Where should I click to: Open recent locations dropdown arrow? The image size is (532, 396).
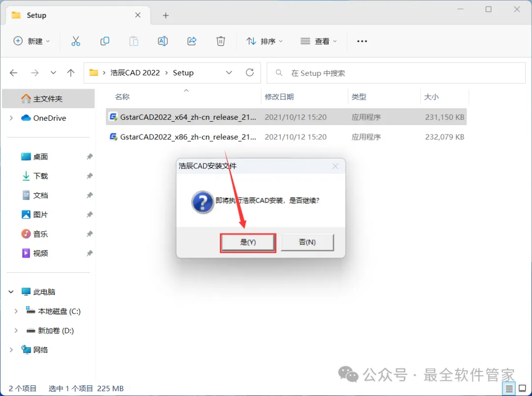53,72
